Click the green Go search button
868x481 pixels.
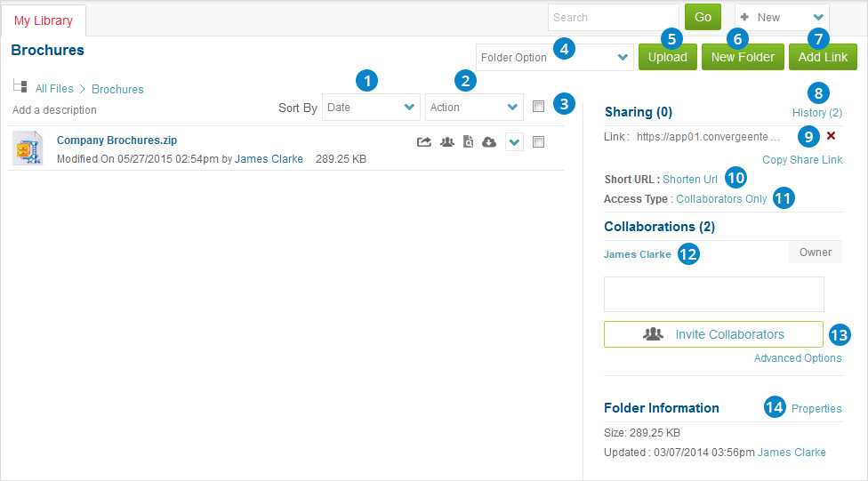click(703, 17)
